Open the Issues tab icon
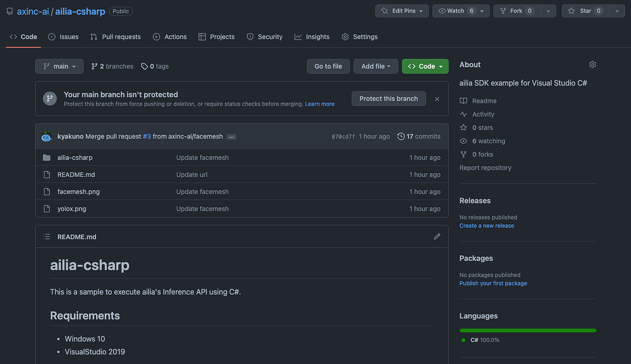631x364 pixels. coord(51,37)
